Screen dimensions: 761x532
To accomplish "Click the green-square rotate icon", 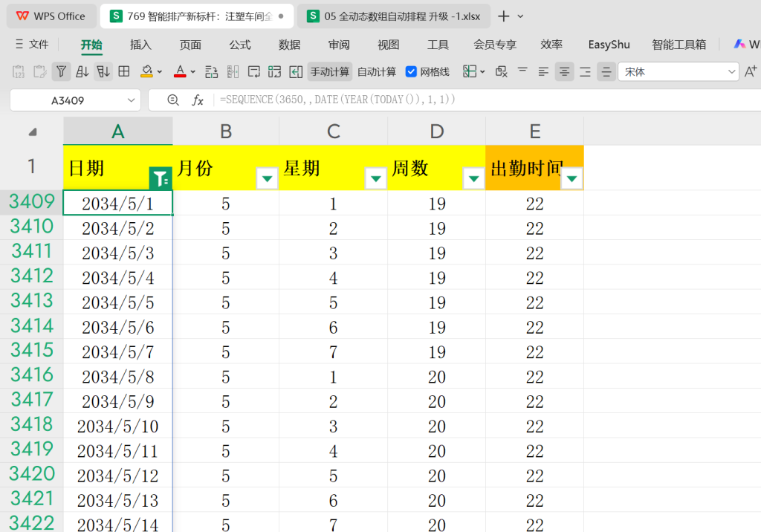I will 275,72.
